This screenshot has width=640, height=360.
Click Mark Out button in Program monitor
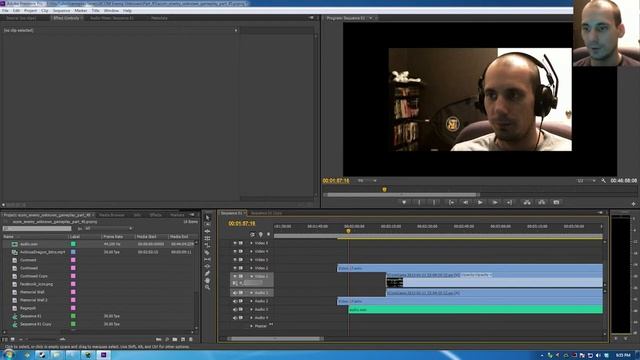[434, 202]
